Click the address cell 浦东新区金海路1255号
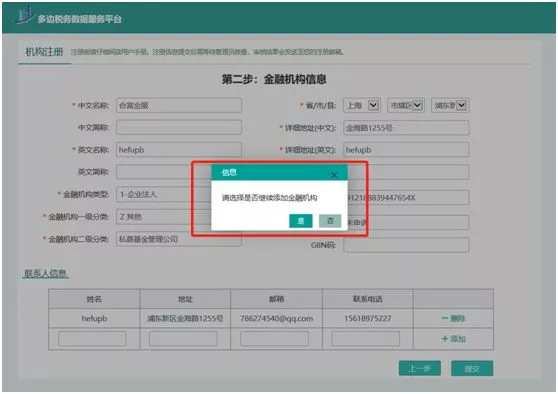558x394 pixels. coord(185,318)
